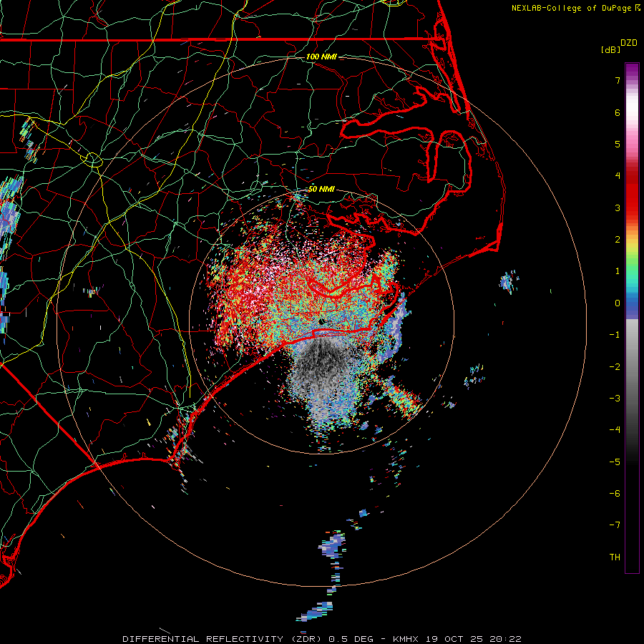Click the TH threshold label on scale
Viewport: 644px width, 644px height.
pos(615,557)
